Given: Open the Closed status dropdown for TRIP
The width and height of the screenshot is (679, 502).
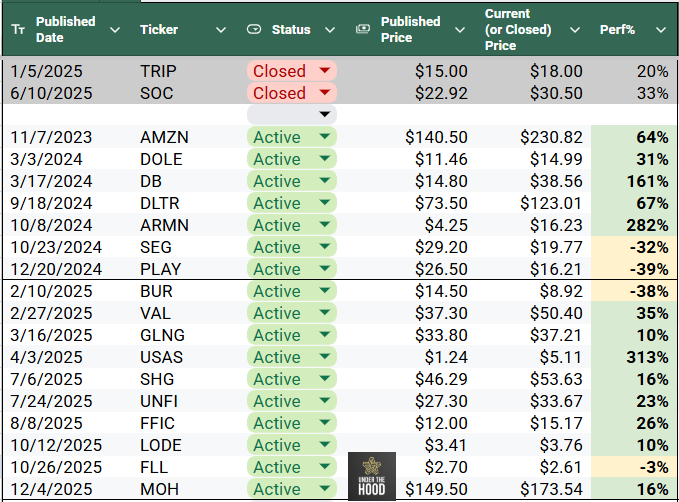Looking at the screenshot, I should coord(292,71).
